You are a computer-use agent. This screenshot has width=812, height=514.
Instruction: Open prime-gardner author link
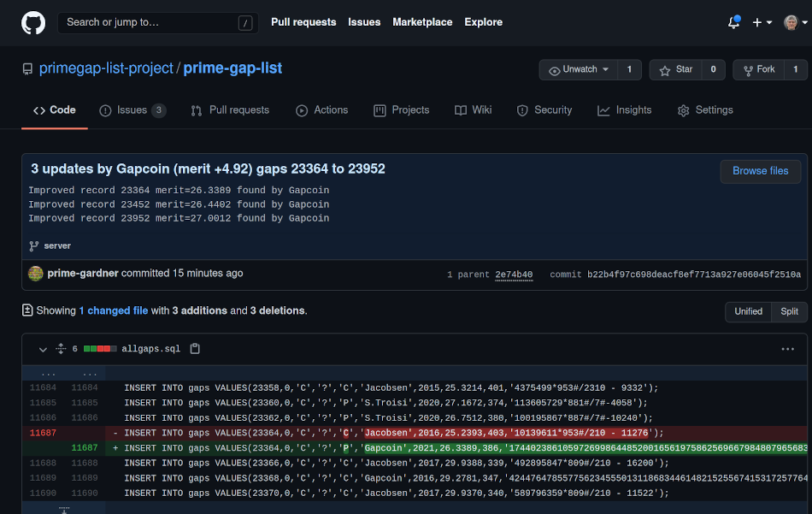(x=83, y=273)
